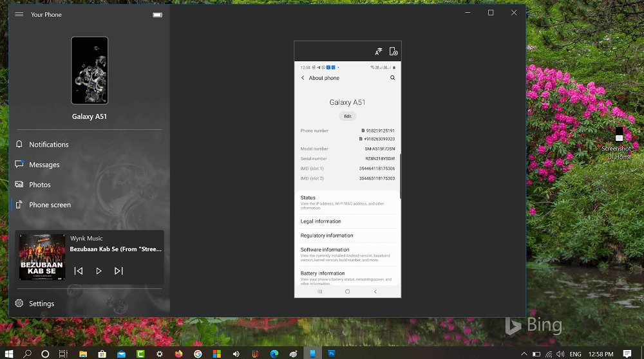This screenshot has height=359, width=644.
Task: Open the hamburger navigation menu
Action: (x=19, y=14)
